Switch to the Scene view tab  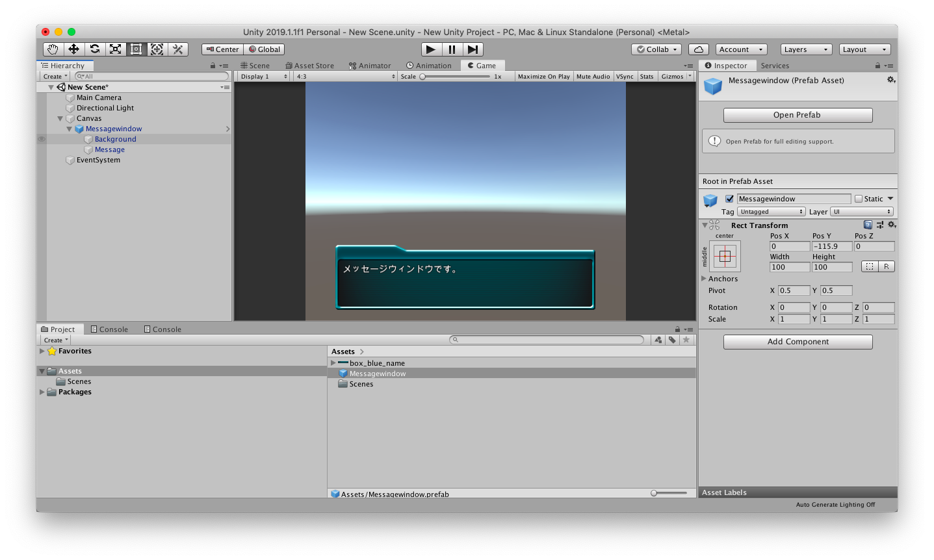(x=257, y=65)
